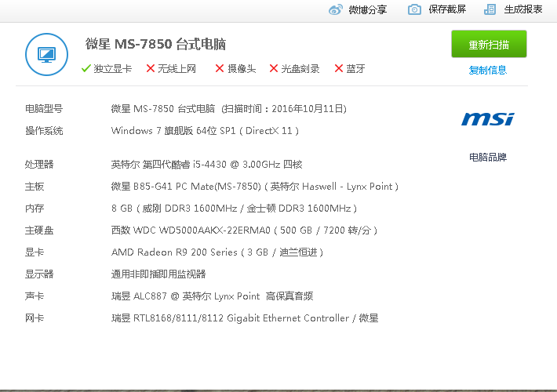Click the 摄像头 feature label
Viewport: 557px width, 392px height.
[x=242, y=68]
